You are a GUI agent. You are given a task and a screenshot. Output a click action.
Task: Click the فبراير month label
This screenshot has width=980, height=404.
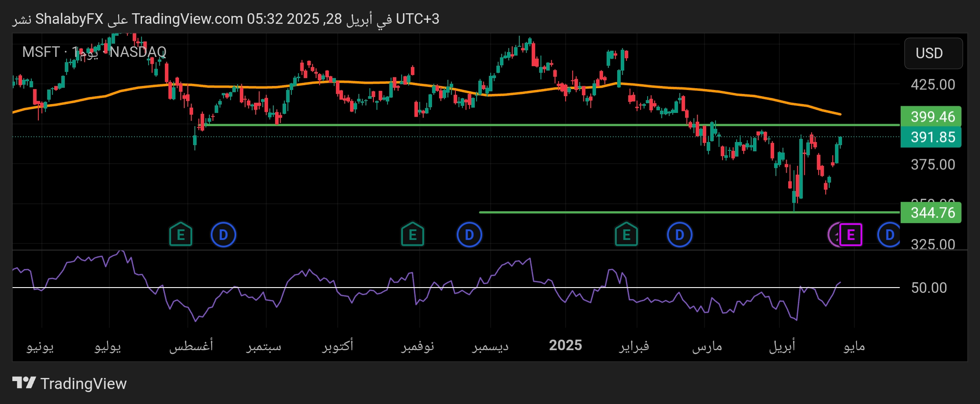[634, 346]
